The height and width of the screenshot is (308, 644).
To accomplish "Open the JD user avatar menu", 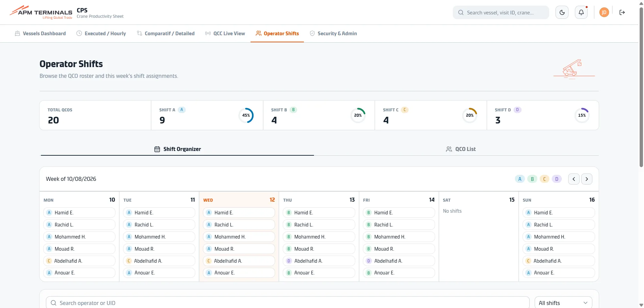I will 604,12.
